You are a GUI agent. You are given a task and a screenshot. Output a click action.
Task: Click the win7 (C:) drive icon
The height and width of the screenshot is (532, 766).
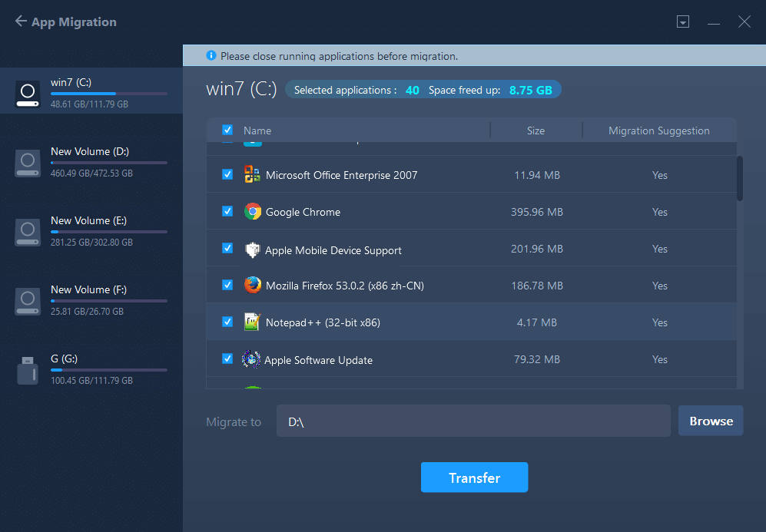point(28,94)
